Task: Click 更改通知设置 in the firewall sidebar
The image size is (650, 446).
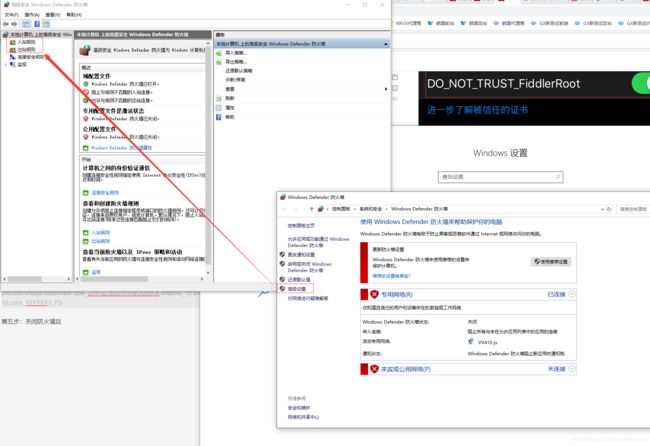Action: [301, 255]
